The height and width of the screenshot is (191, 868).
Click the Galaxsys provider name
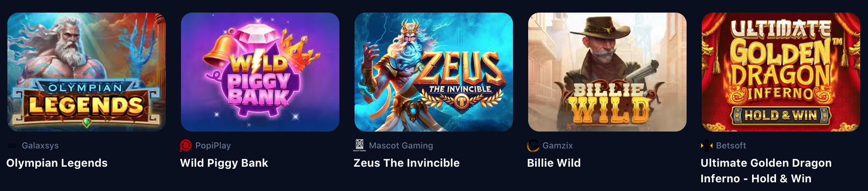[40, 146]
